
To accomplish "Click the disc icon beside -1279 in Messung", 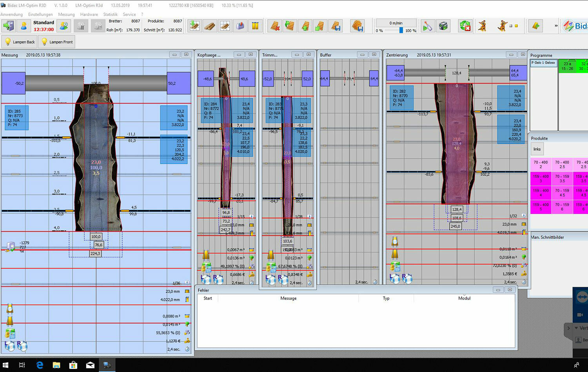I will tap(11, 247).
